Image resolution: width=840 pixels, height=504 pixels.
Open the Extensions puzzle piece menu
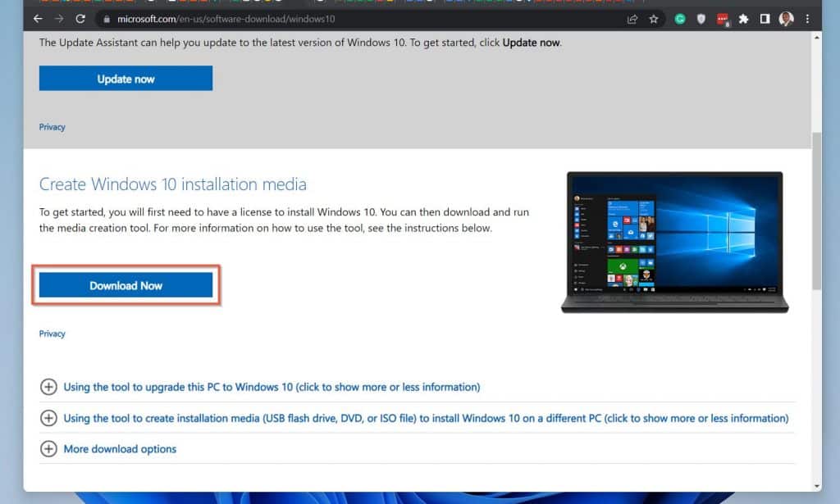click(743, 20)
